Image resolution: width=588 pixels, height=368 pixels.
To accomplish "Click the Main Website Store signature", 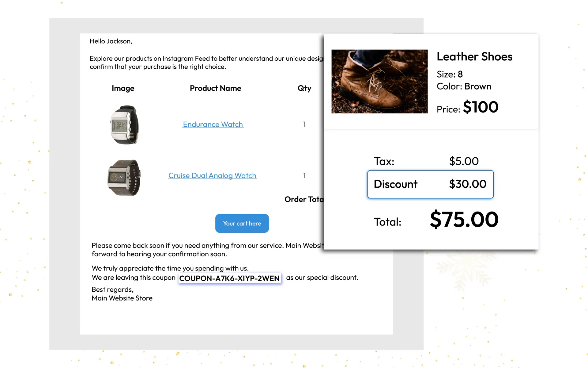I will [122, 298].
